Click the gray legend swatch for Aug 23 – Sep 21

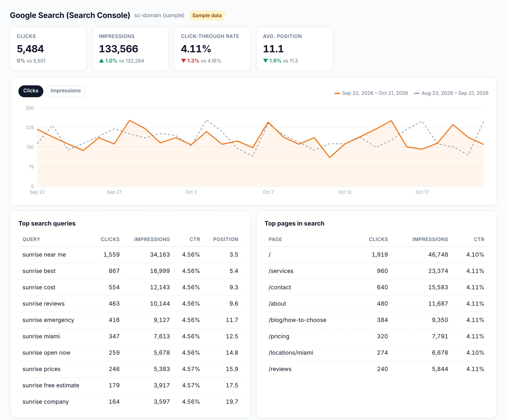(417, 93)
